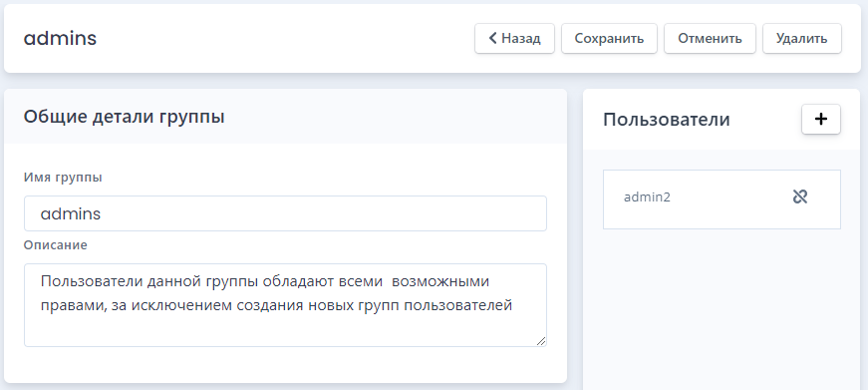Unlink admin2 using the broken chain icon
868x390 pixels.
[800, 196]
